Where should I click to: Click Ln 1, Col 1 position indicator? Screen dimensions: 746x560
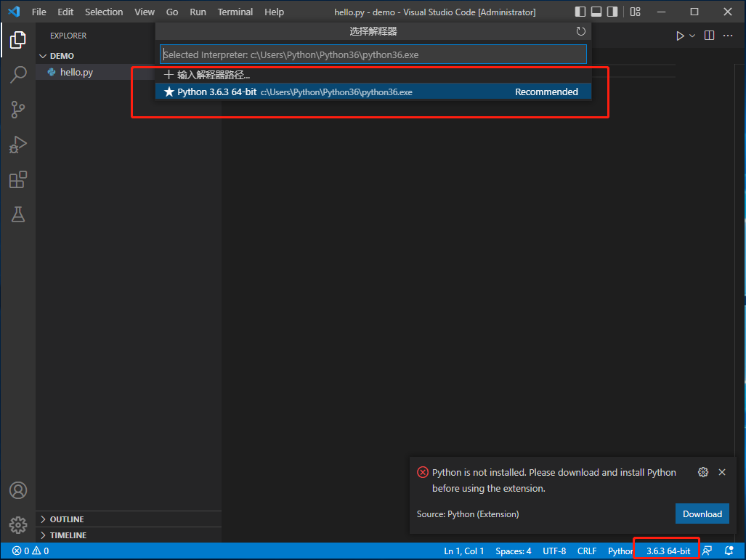pyautogui.click(x=464, y=551)
